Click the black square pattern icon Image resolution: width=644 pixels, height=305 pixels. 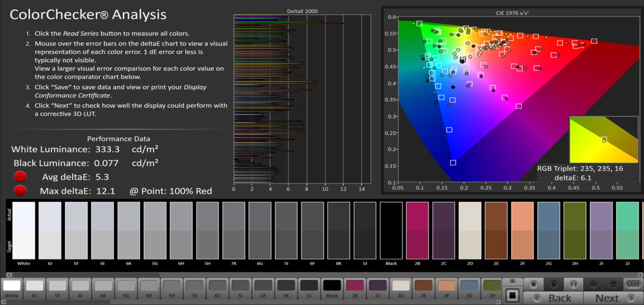click(512, 296)
